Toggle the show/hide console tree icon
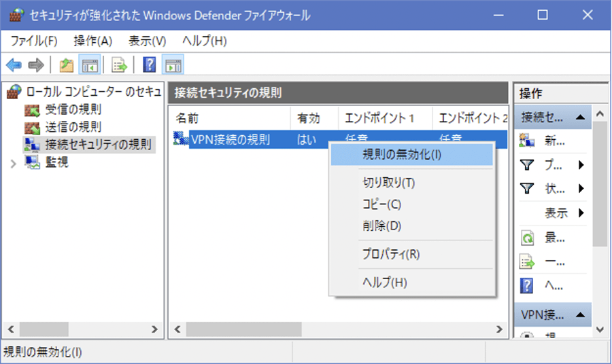This screenshot has height=364, width=612. click(x=90, y=65)
